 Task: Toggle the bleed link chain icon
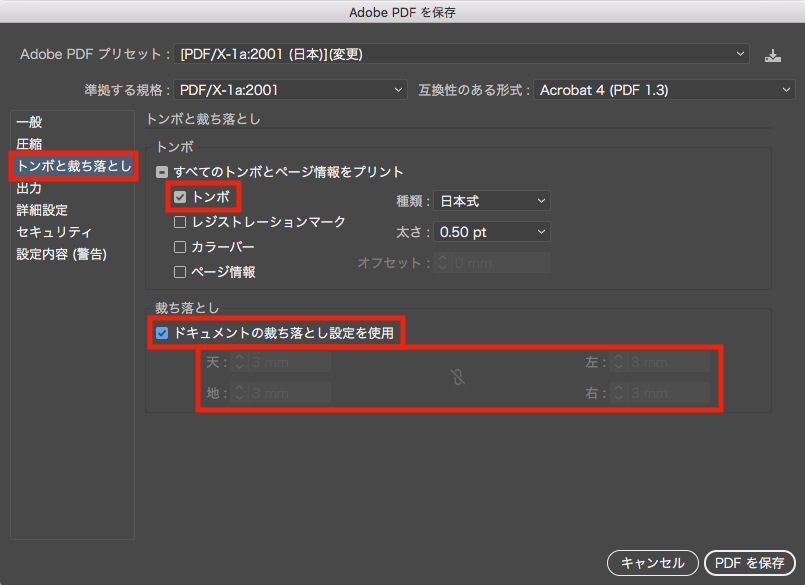[458, 378]
